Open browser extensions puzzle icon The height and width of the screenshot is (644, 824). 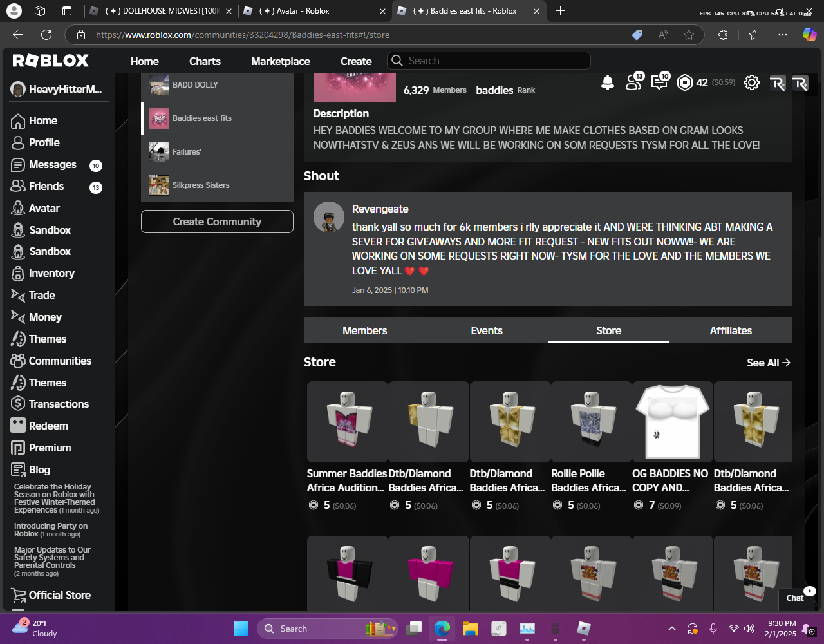pyautogui.click(x=723, y=35)
